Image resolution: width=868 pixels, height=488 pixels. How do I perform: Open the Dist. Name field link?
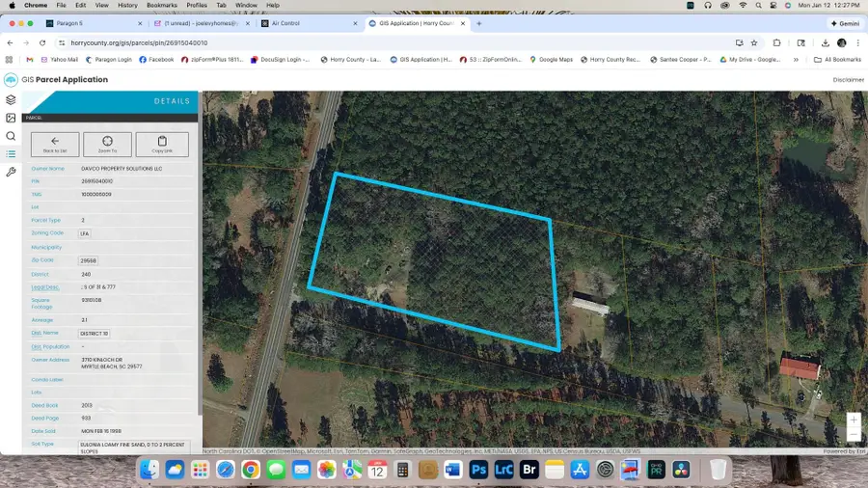tap(44, 333)
